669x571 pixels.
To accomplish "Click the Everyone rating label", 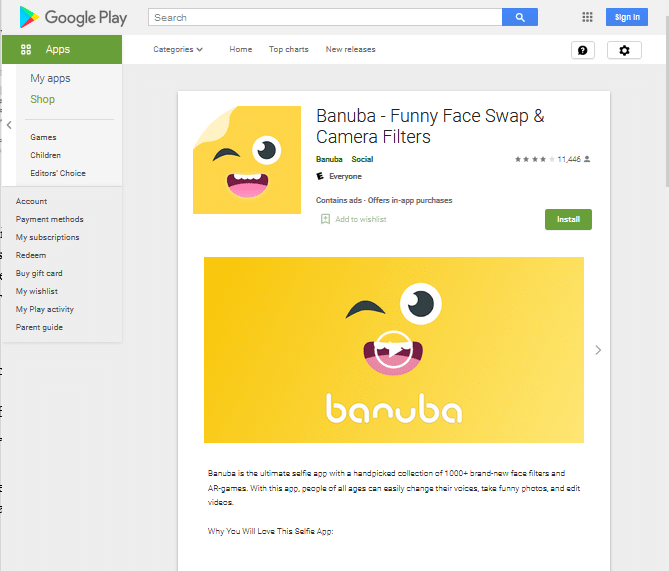I will (345, 176).
